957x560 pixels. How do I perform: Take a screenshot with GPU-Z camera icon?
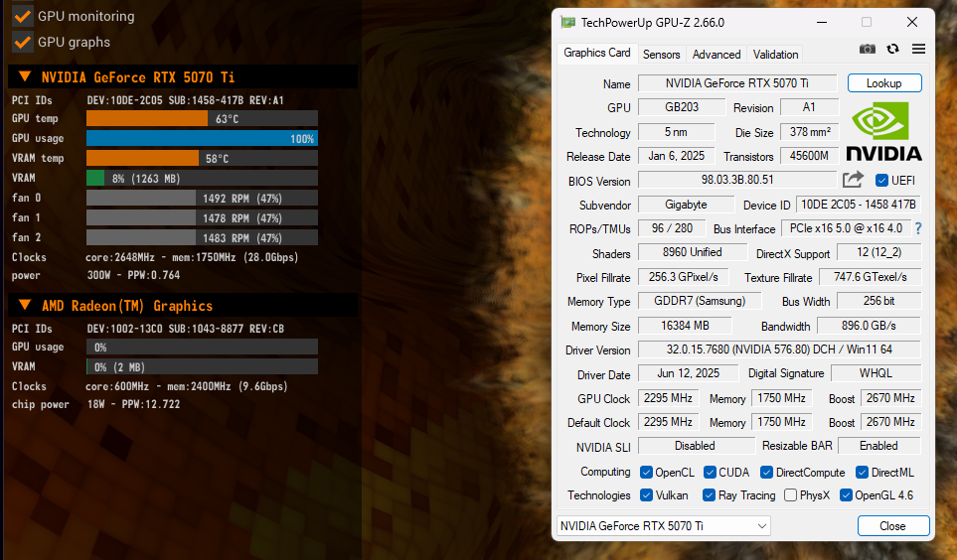click(x=868, y=49)
